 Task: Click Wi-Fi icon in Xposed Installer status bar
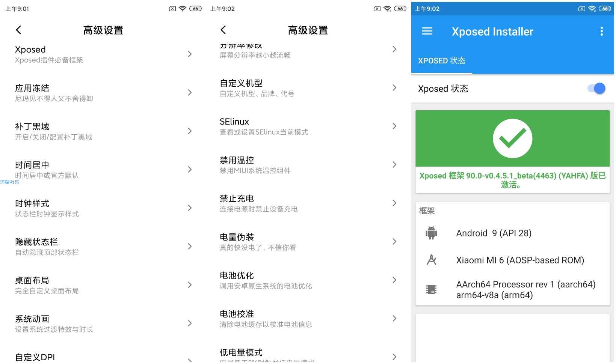(592, 9)
